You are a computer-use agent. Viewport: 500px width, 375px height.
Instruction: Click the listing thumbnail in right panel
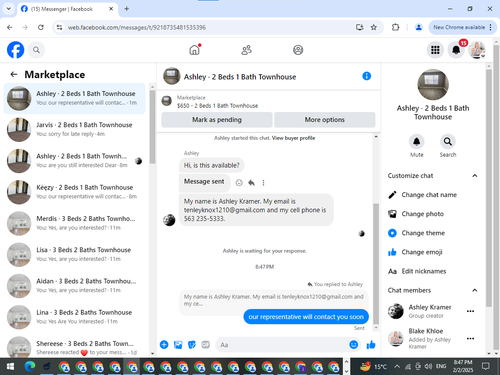tap(433, 85)
